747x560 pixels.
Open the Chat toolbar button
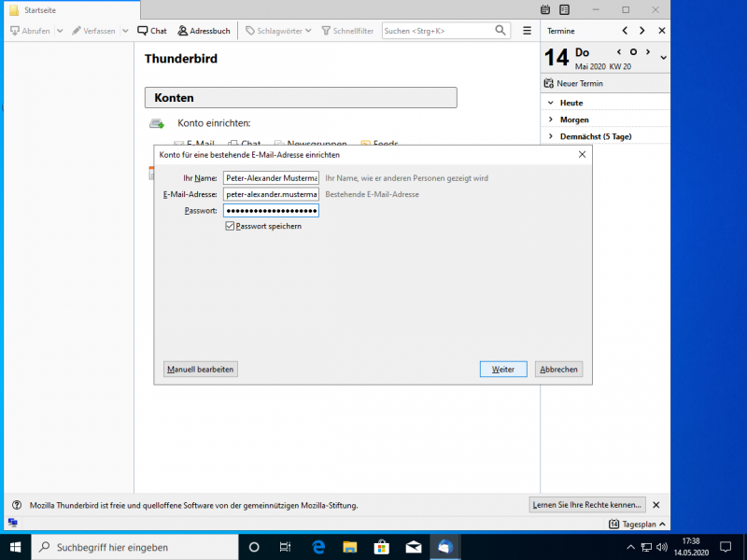tap(152, 31)
